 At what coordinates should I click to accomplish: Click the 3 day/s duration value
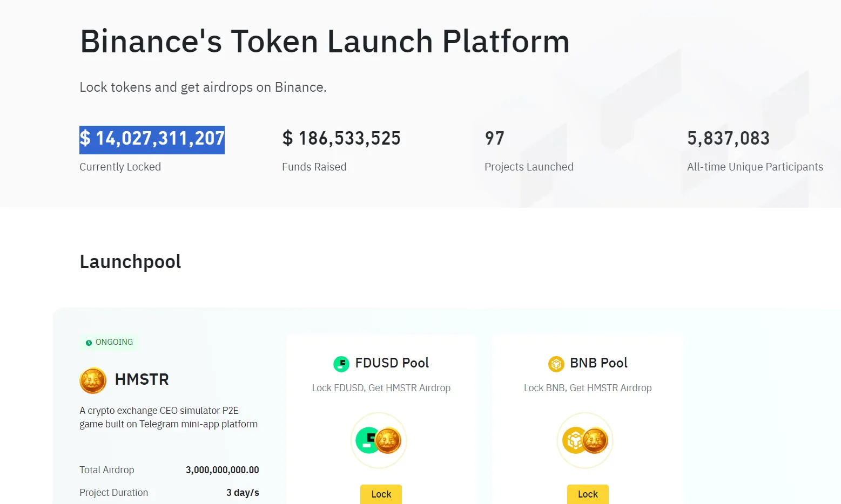click(x=243, y=493)
